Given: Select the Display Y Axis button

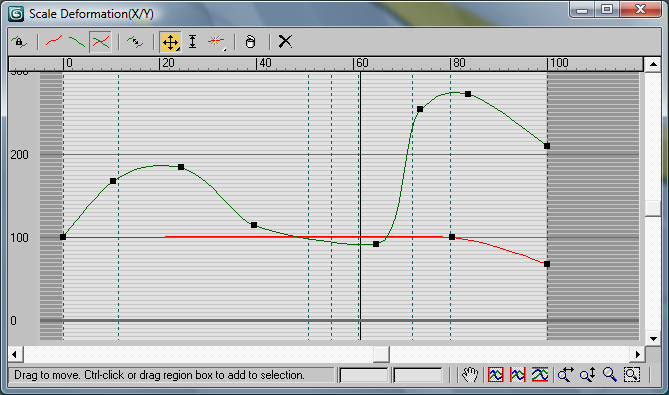Looking at the screenshot, I should 77,42.
